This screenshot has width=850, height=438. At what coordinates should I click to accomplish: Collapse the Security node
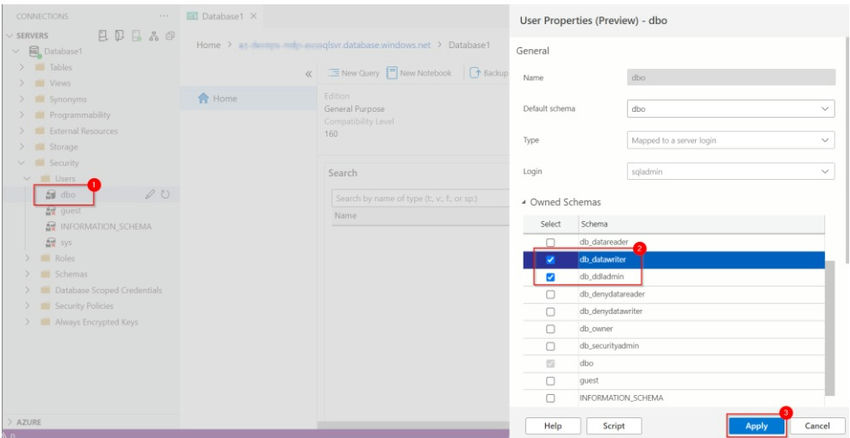[22, 163]
